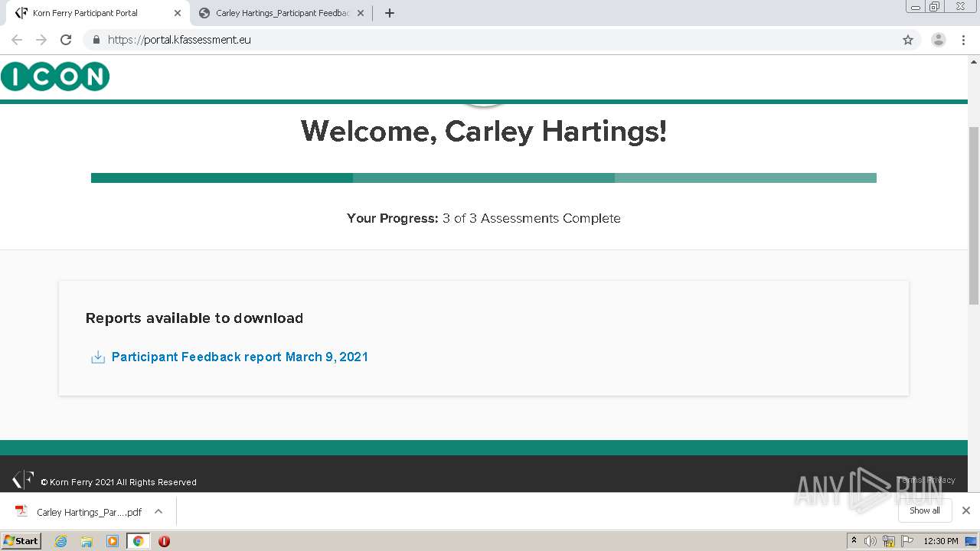Click the taskbar clock 12:30 PM
Viewport: 980px width, 551px height.
coord(941,541)
